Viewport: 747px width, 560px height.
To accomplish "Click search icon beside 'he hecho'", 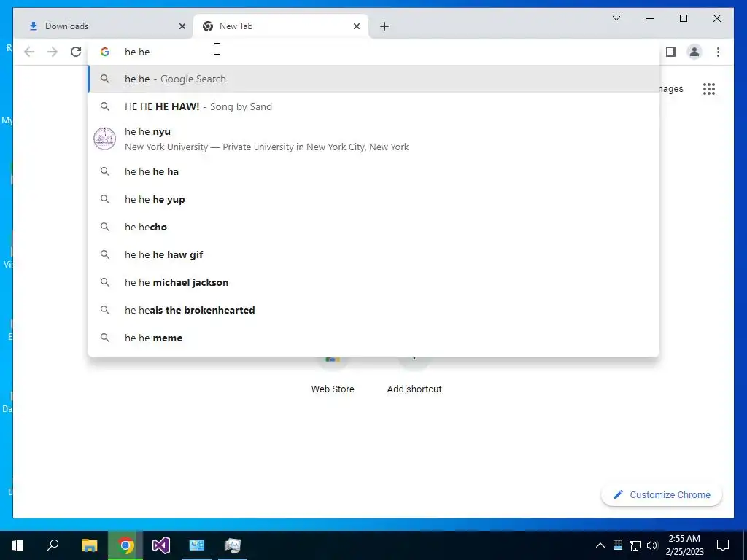I will 105,227.
